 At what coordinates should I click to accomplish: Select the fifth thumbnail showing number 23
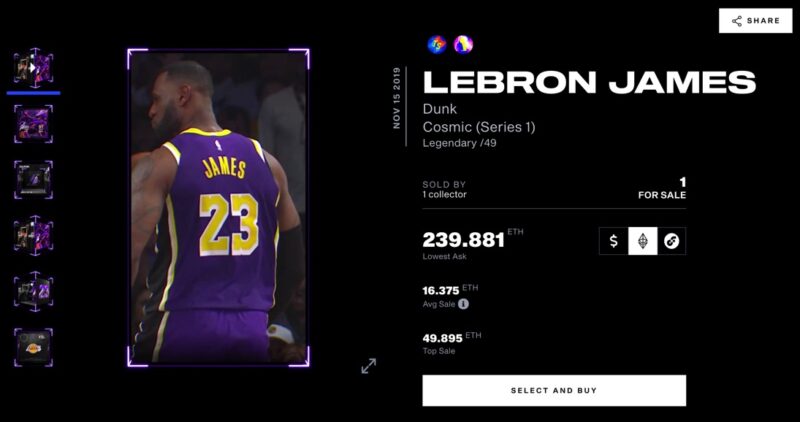point(34,291)
